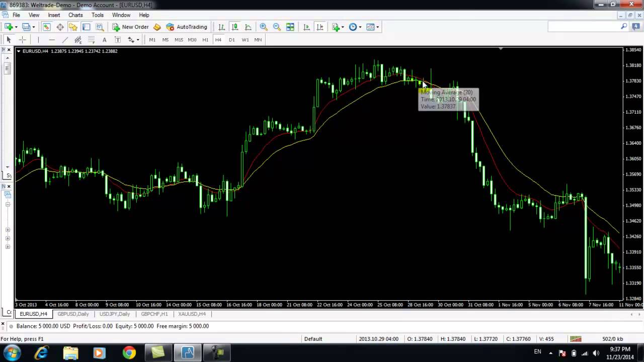Switch timeframe to H1
Image resolution: width=644 pixels, height=362 pixels.
(205, 40)
